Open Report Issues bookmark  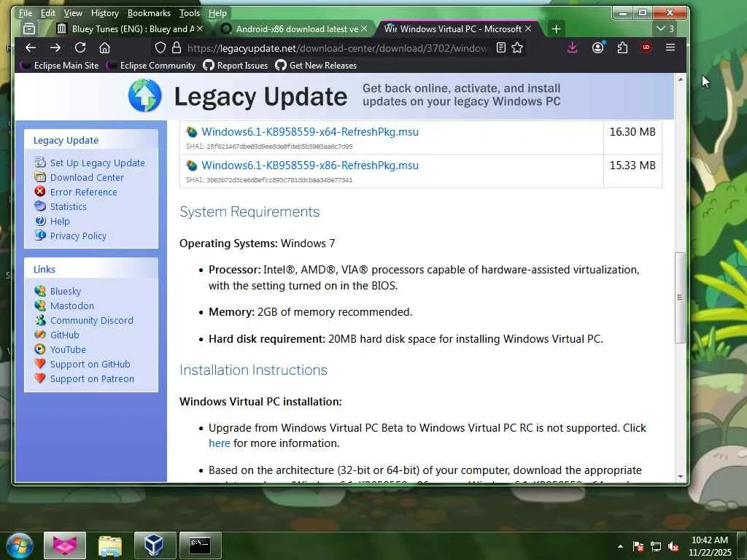(236, 65)
